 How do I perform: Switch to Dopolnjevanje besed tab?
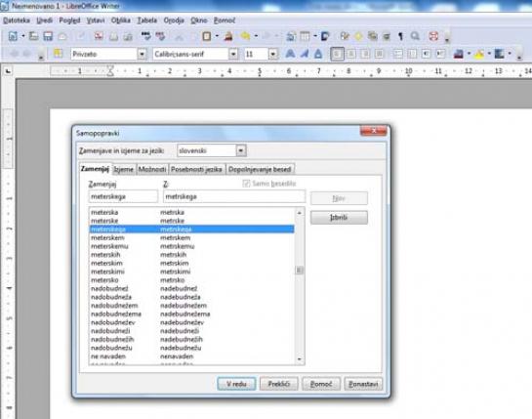point(260,169)
